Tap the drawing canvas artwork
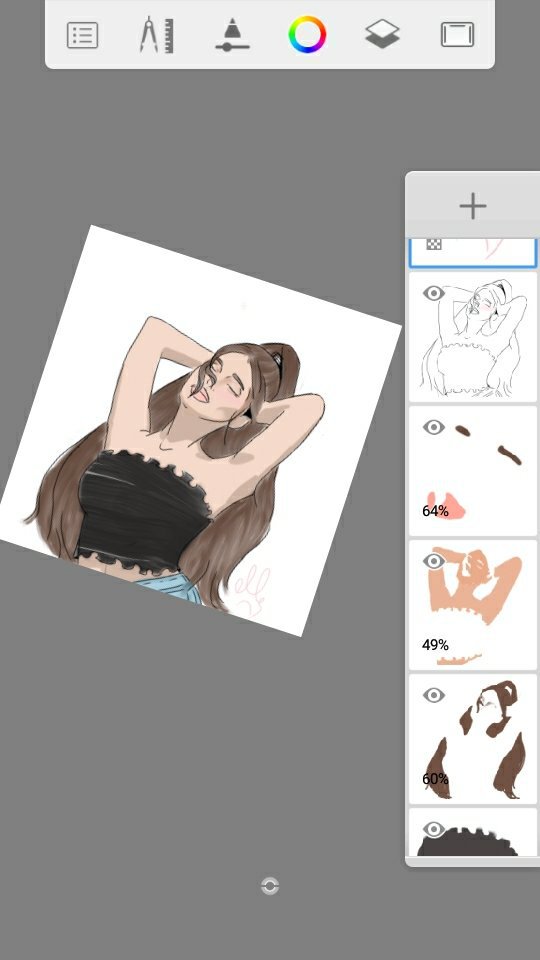540x960 pixels. 202,429
